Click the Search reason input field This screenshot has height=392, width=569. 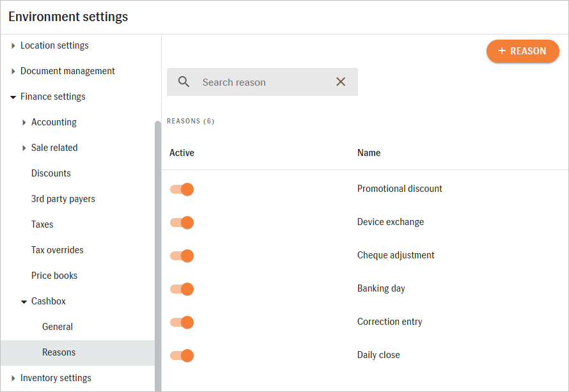[x=262, y=82]
